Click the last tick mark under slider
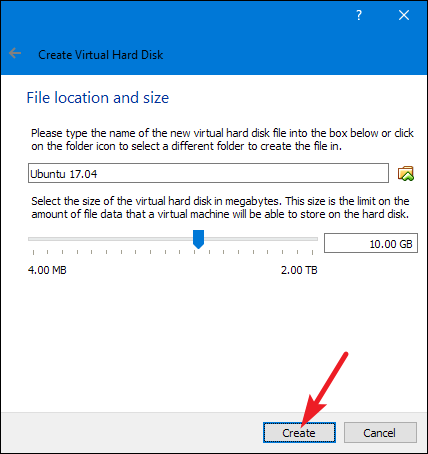428x454 pixels. tap(313, 252)
